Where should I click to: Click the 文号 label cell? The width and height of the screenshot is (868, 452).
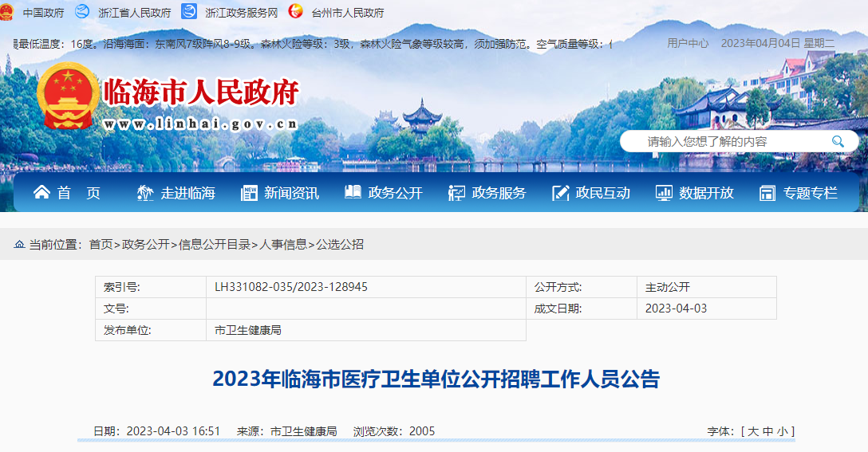[x=151, y=309]
